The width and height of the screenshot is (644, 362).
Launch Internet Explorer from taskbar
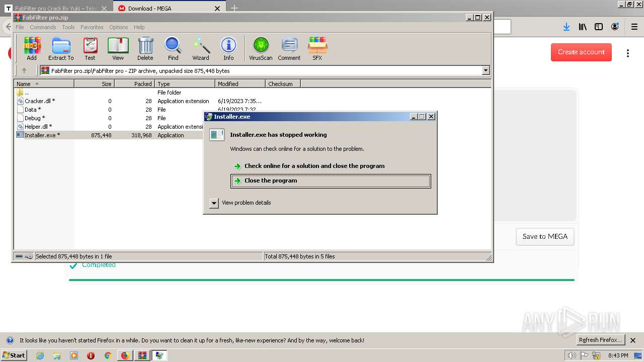pos(40,355)
